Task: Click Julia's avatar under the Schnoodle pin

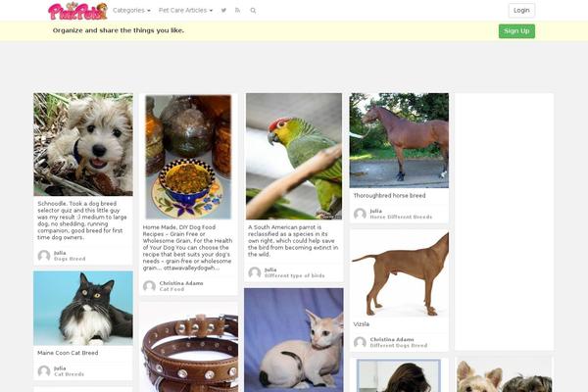Action: point(44,256)
